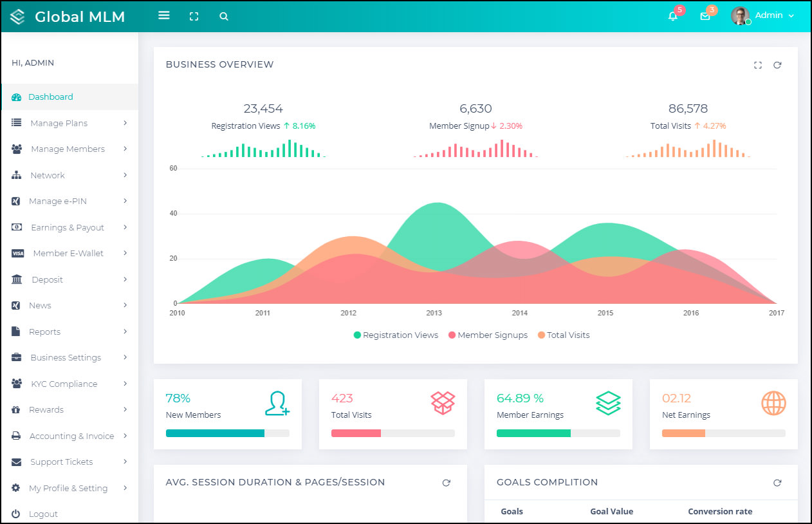Click the Total Visits boxes icon

point(443,403)
